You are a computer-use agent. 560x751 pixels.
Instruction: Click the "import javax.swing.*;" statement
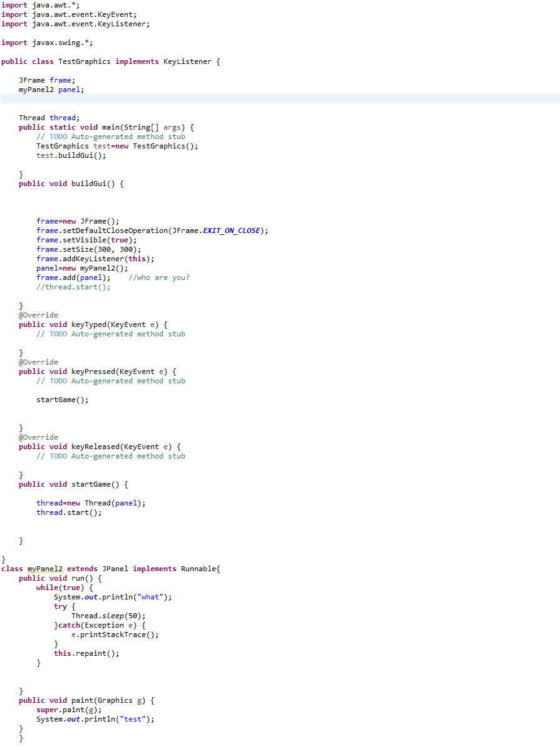[x=47, y=43]
